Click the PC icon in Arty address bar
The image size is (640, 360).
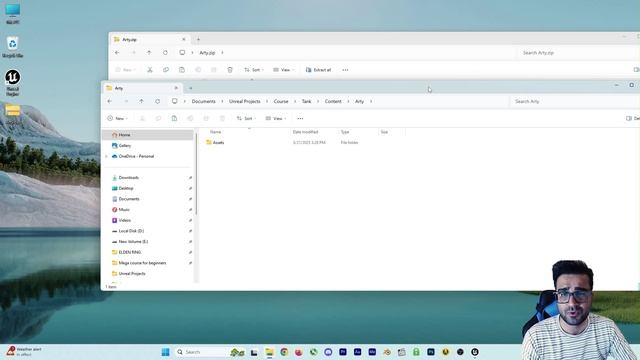point(175,101)
